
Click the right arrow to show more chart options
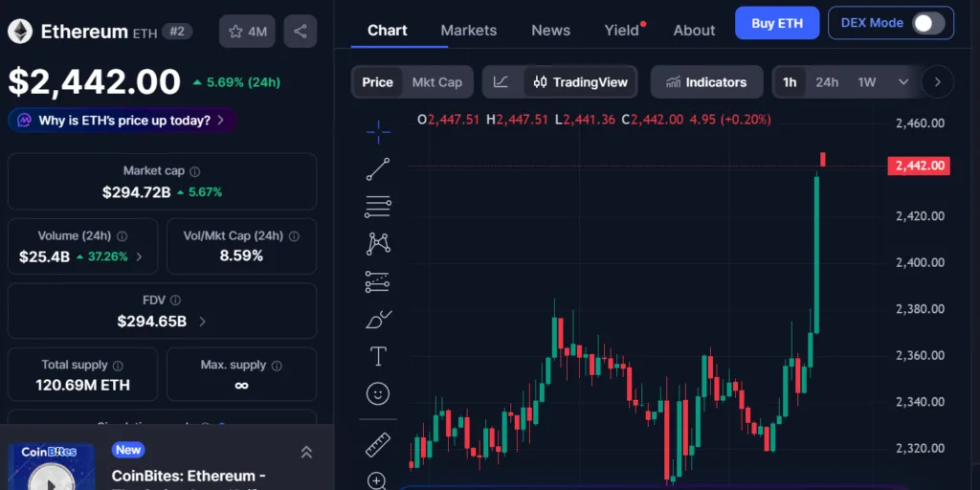coord(937,82)
